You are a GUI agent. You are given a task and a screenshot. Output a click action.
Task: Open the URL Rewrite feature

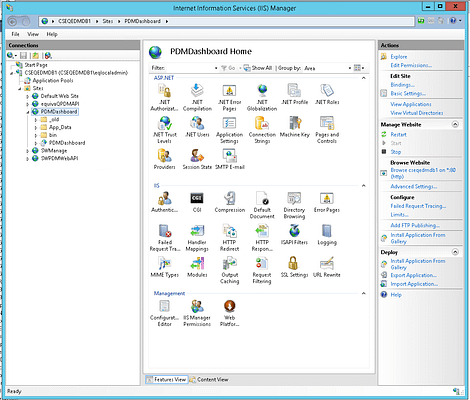(x=327, y=267)
